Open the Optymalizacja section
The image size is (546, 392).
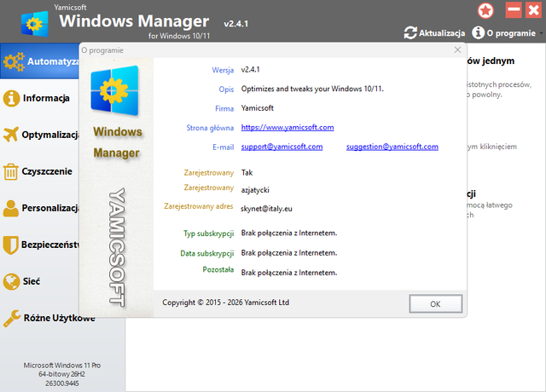point(50,135)
